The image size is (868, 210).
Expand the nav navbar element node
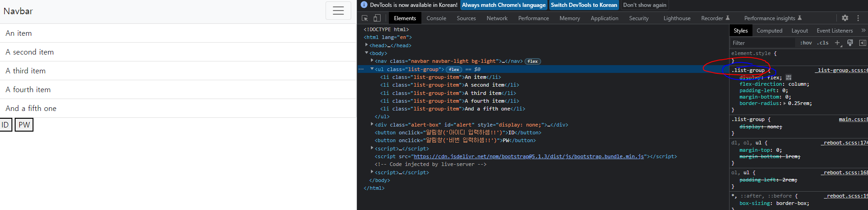click(x=372, y=61)
